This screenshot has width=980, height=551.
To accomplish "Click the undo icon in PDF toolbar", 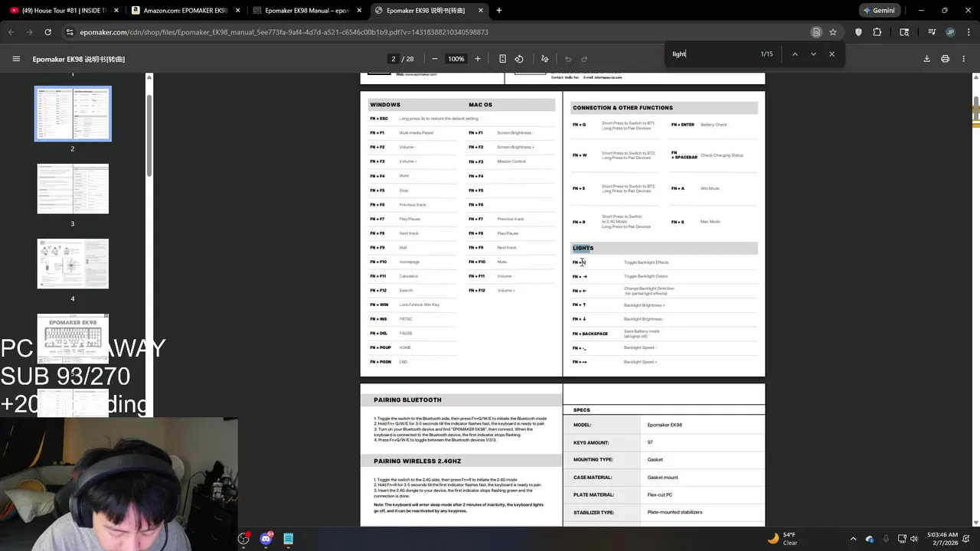I will (568, 59).
